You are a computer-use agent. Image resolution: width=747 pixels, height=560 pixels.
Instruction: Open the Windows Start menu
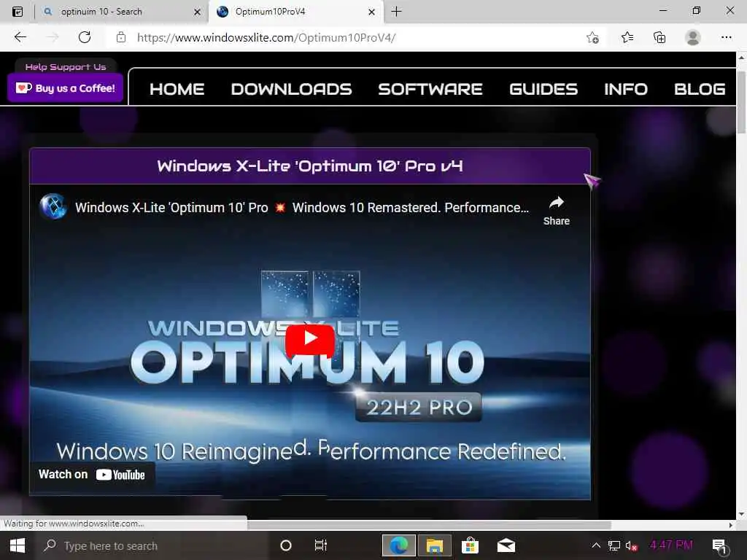pyautogui.click(x=18, y=545)
